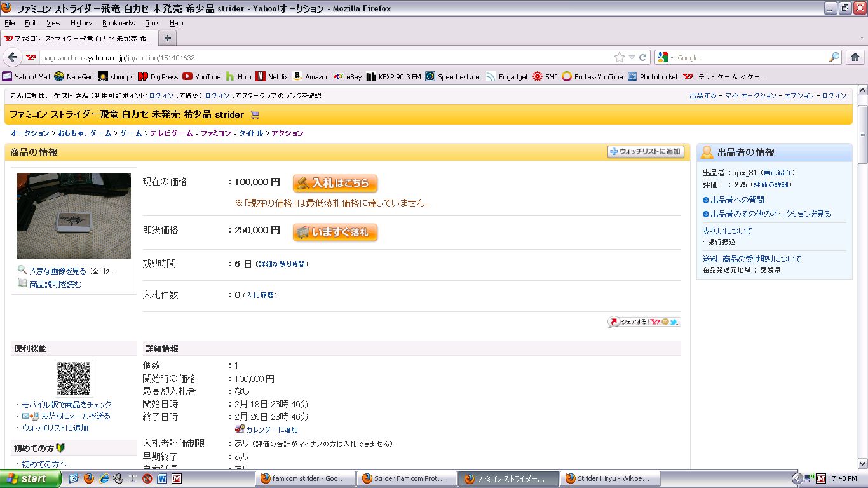Viewport: 868px width, 488px height.
Task: Open a new tab with plus button
Action: [x=168, y=38]
